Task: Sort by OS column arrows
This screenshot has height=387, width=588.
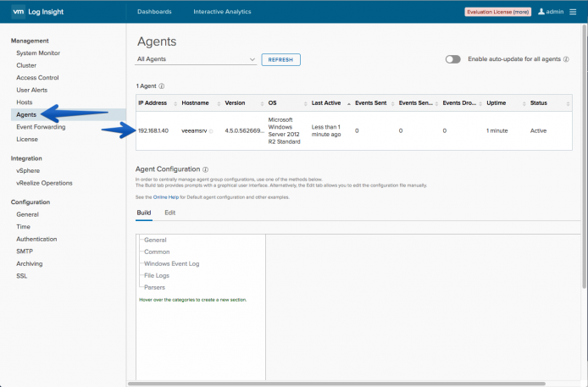Action: click(x=305, y=103)
